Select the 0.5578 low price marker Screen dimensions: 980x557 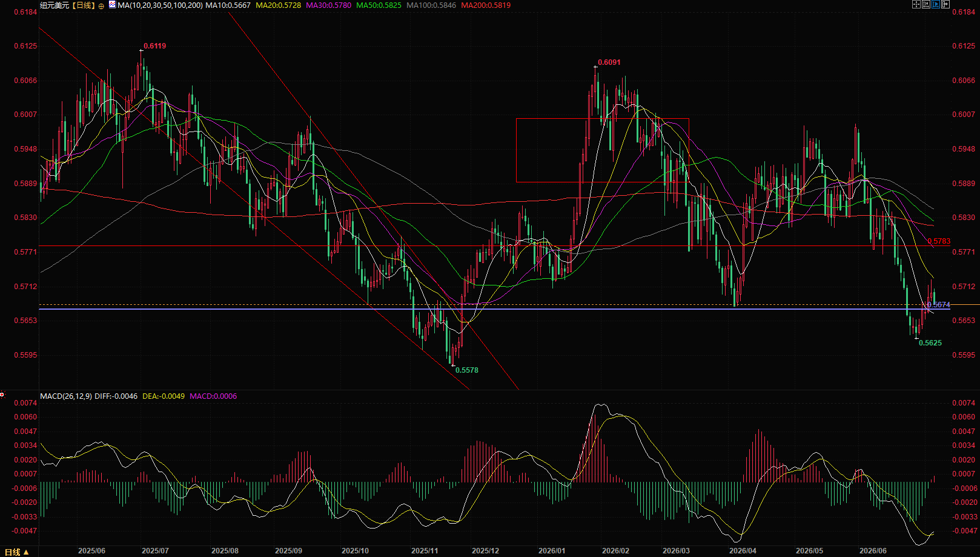[x=466, y=370]
